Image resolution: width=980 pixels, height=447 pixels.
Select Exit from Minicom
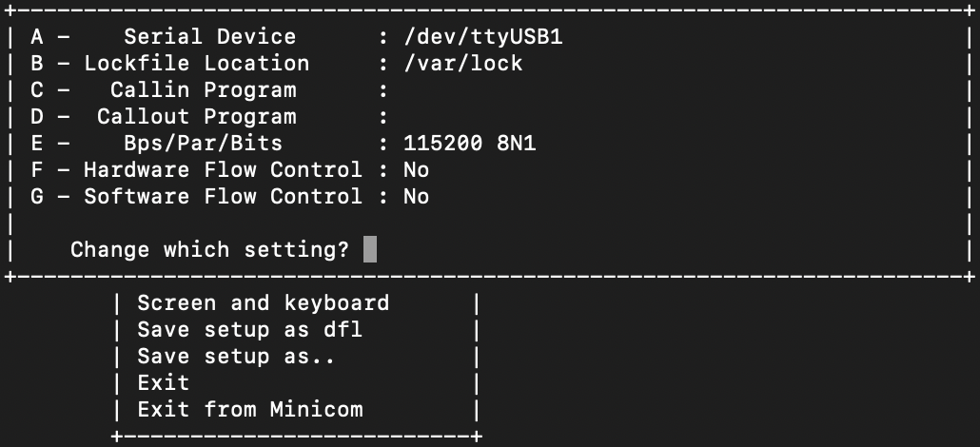(249, 410)
